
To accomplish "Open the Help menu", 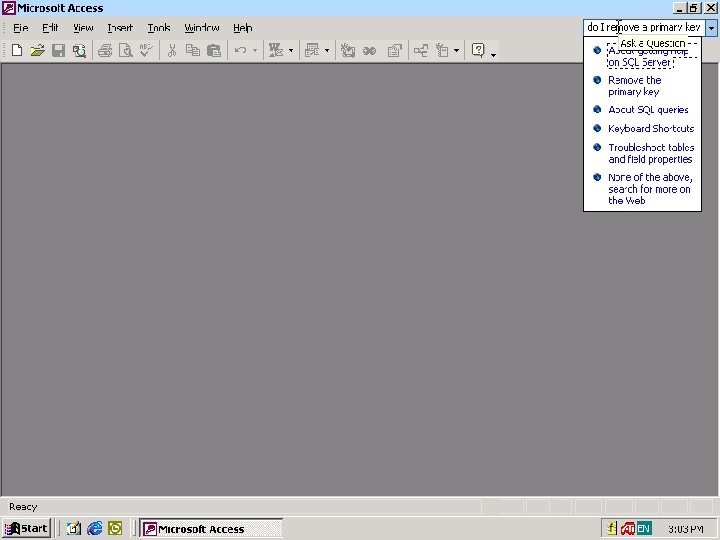I will pos(242,28).
